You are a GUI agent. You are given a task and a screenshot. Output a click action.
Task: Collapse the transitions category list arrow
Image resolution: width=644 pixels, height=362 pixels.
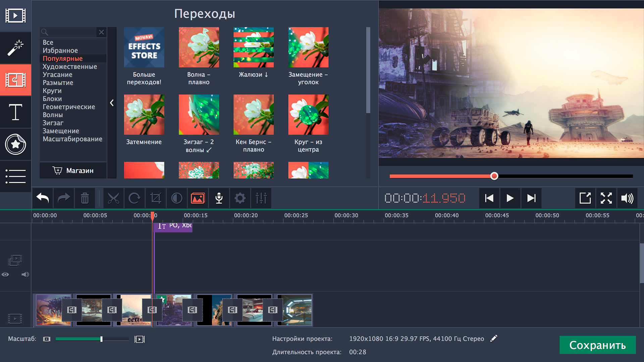[x=112, y=103]
